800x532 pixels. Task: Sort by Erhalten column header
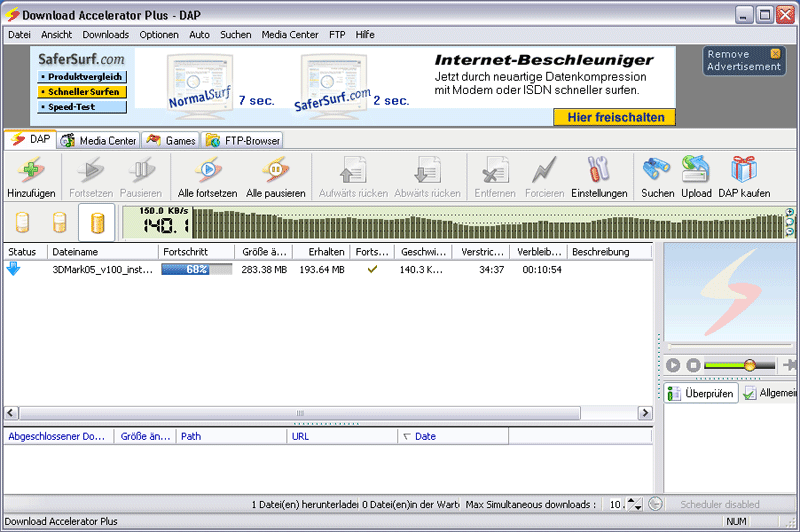pyautogui.click(x=321, y=251)
